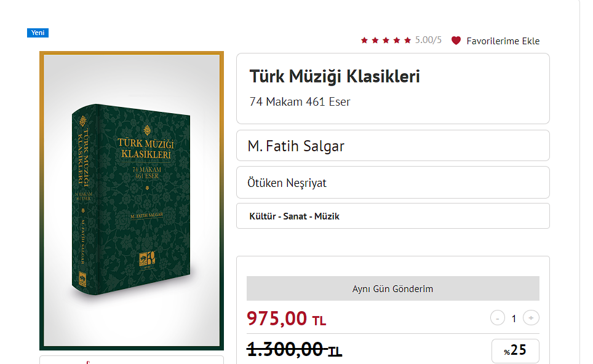
Task: Click the %25 discount badge
Action: 515,350
